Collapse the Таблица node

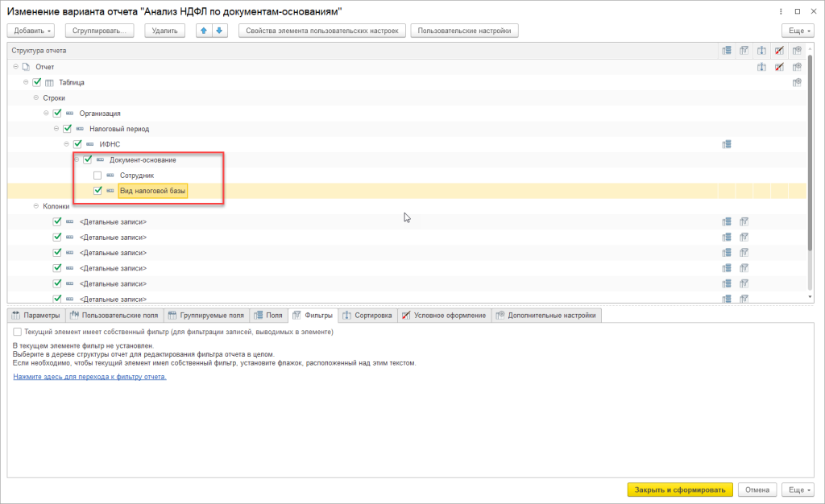pos(26,82)
